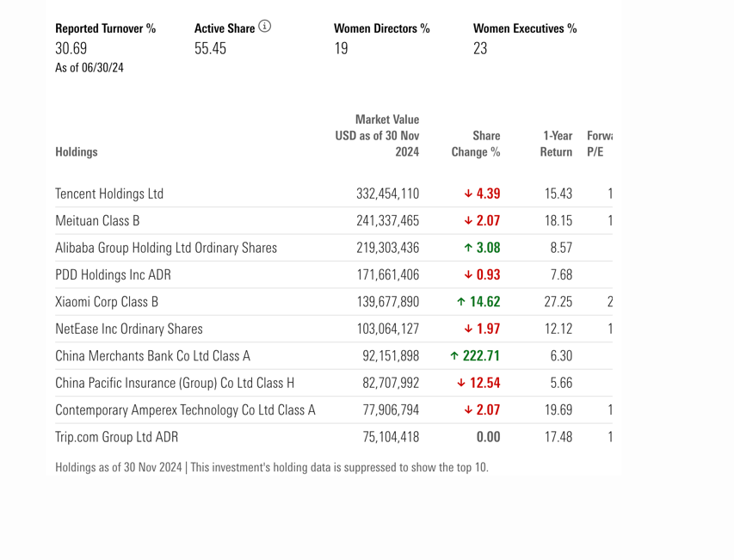Open the PDD Holdings Inc ADR holding
This screenshot has width=734, height=560.
coord(114,275)
